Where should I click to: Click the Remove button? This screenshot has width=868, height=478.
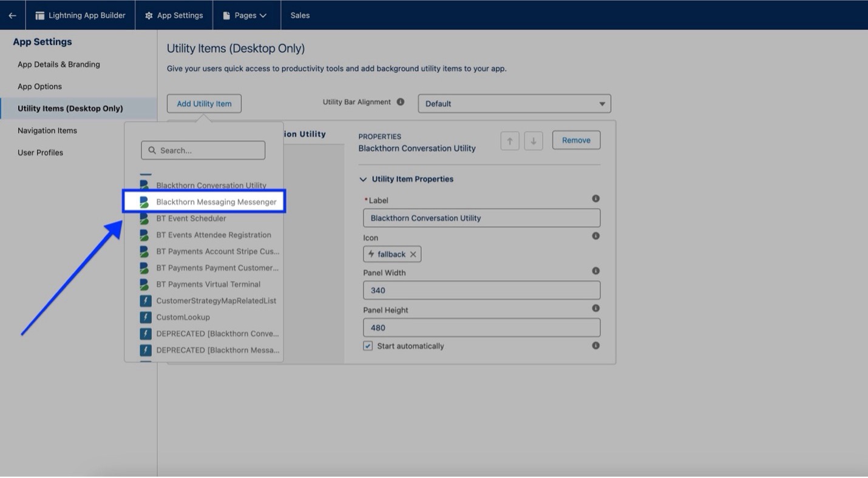(x=576, y=140)
